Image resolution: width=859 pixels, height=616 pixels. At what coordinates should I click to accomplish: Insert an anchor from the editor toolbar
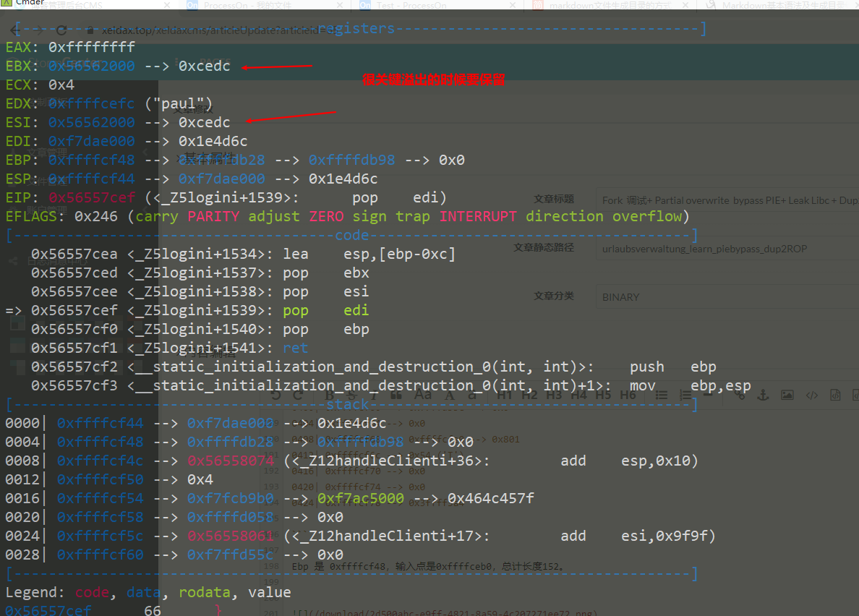(763, 395)
